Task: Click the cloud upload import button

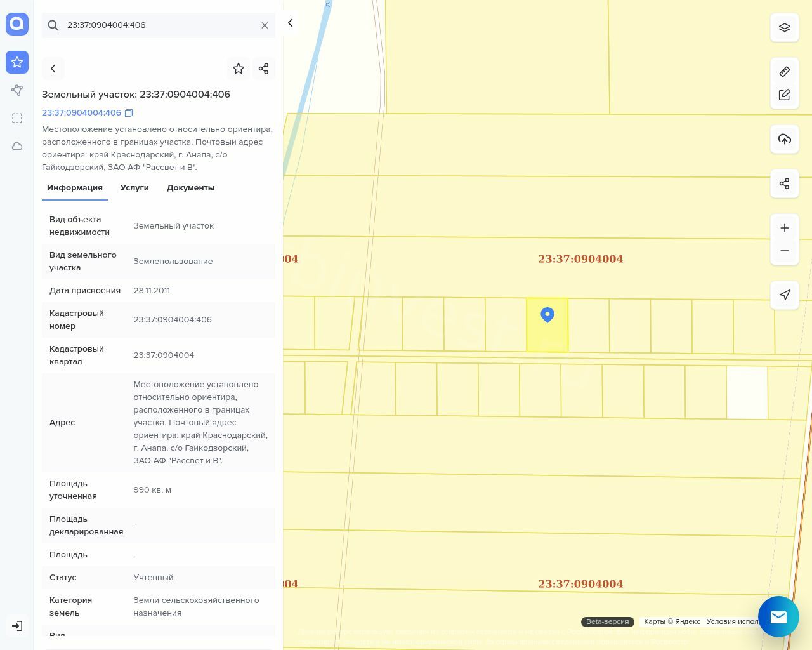Action: point(784,139)
